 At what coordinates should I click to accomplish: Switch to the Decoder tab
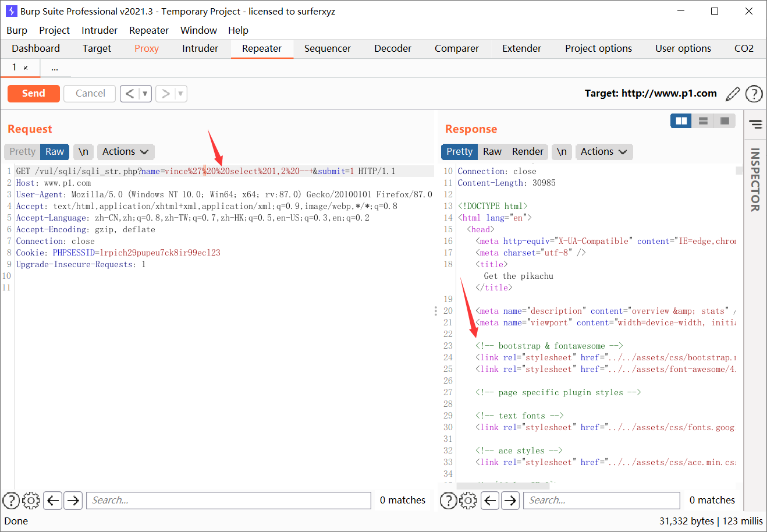click(x=393, y=48)
